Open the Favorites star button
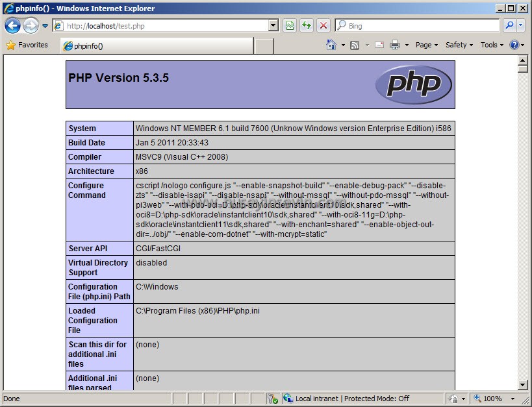Image resolution: width=532 pixels, height=407 pixels. point(27,45)
